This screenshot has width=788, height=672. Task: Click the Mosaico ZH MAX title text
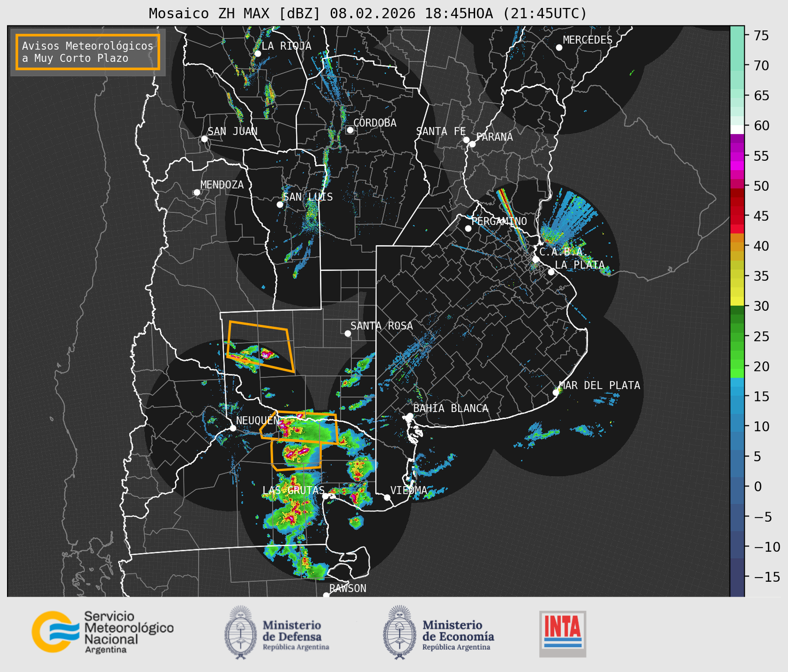tap(367, 14)
